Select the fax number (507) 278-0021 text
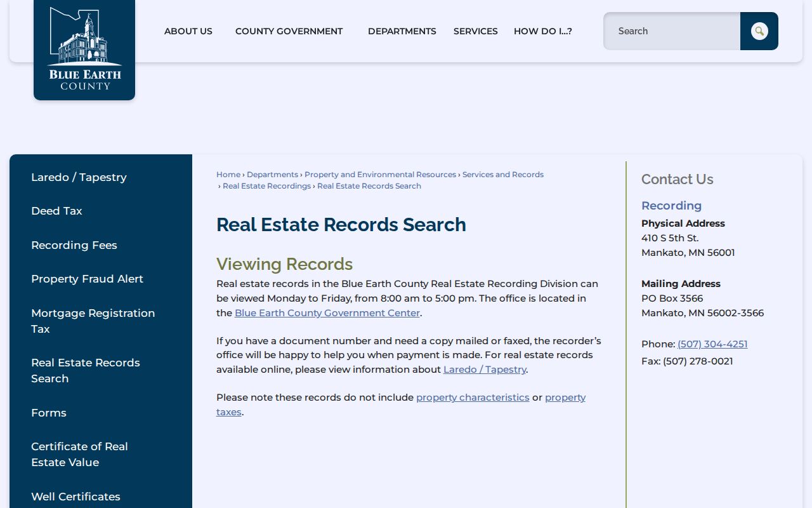This screenshot has height=508, width=812. click(698, 361)
